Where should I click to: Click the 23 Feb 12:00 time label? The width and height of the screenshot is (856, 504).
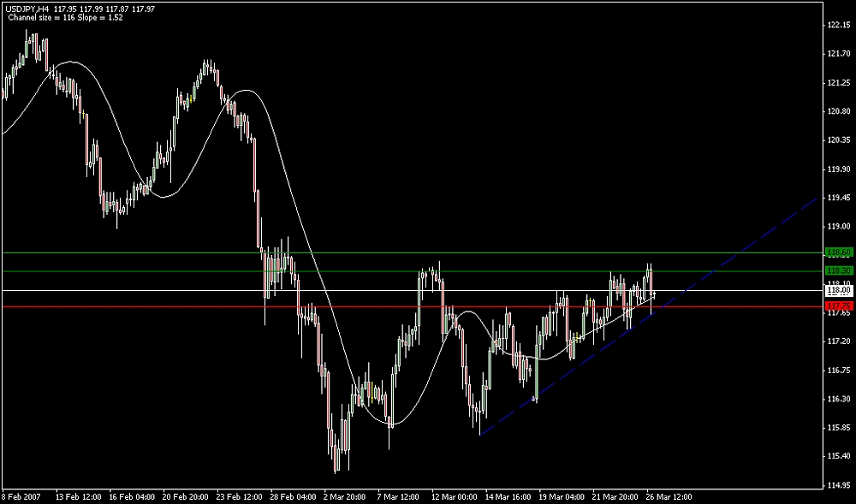click(x=238, y=496)
